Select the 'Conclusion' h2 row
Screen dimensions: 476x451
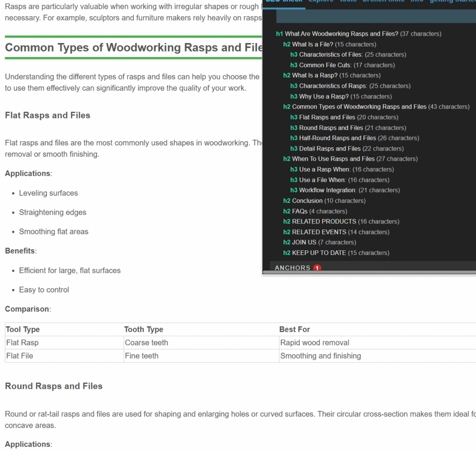[x=324, y=201]
